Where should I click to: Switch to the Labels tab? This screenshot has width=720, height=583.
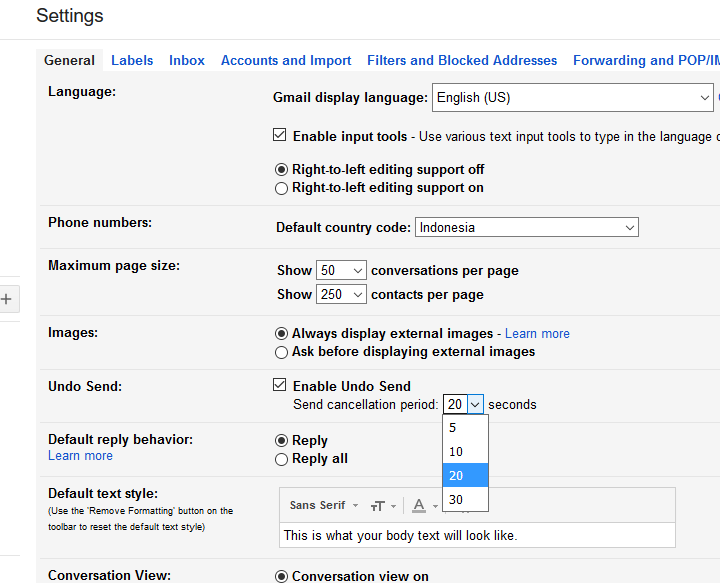132,60
